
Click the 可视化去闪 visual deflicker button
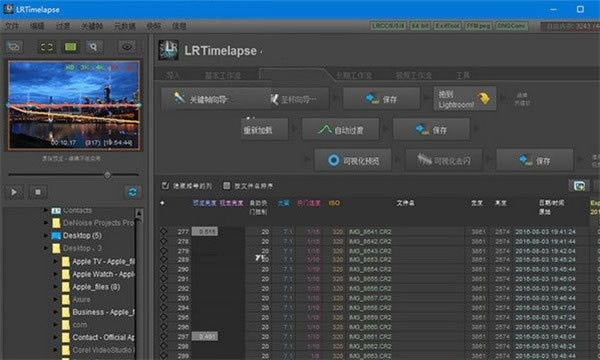point(444,161)
